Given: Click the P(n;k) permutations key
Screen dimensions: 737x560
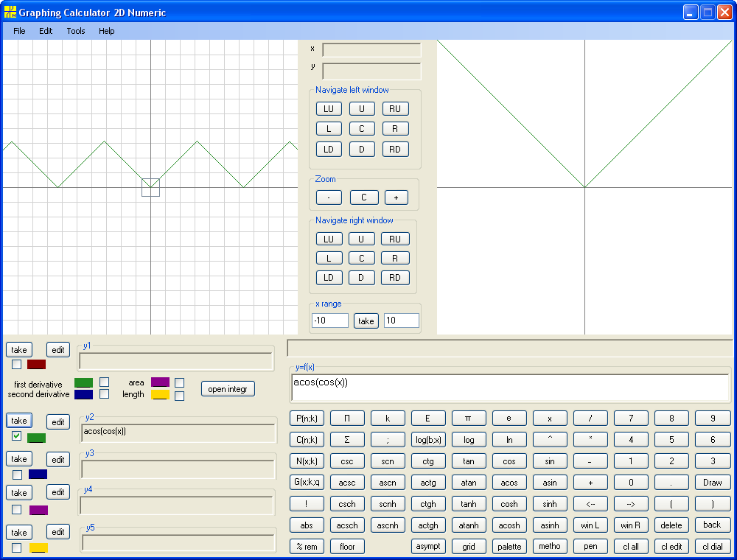Looking at the screenshot, I should (307, 418).
